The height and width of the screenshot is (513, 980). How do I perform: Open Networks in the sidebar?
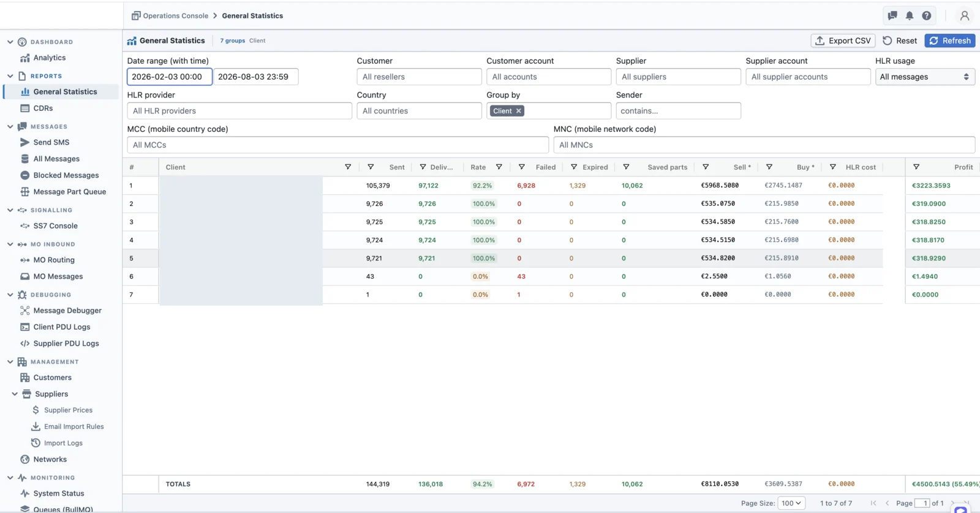(50, 460)
